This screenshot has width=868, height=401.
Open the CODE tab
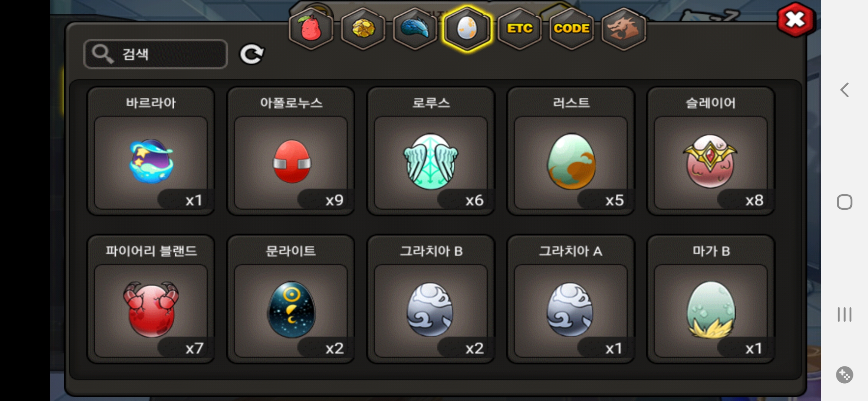point(571,29)
